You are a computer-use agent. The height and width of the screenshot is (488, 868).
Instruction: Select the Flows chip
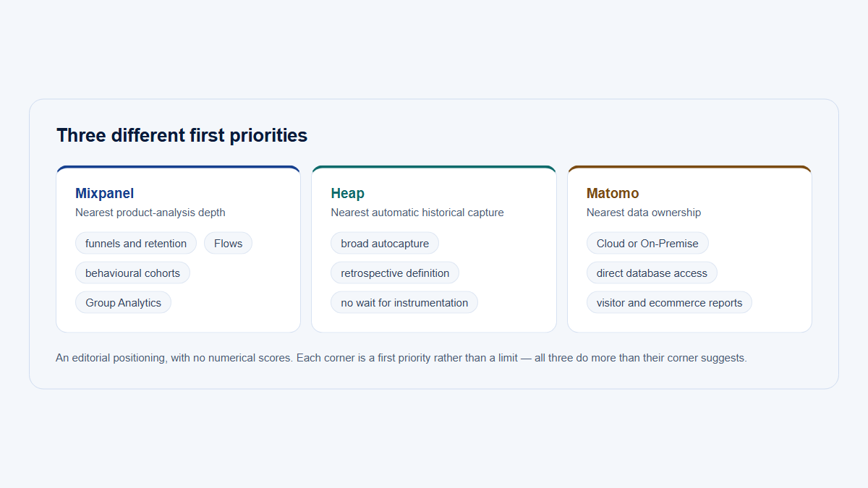tap(228, 243)
